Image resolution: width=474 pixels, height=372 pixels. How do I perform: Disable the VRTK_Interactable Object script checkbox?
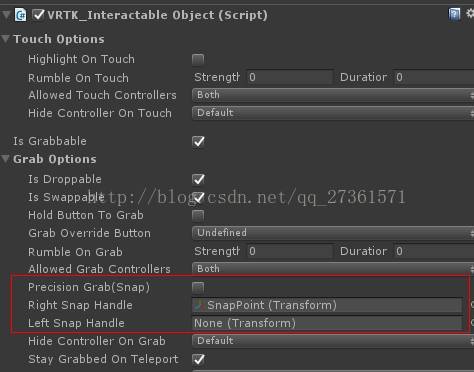coord(38,15)
